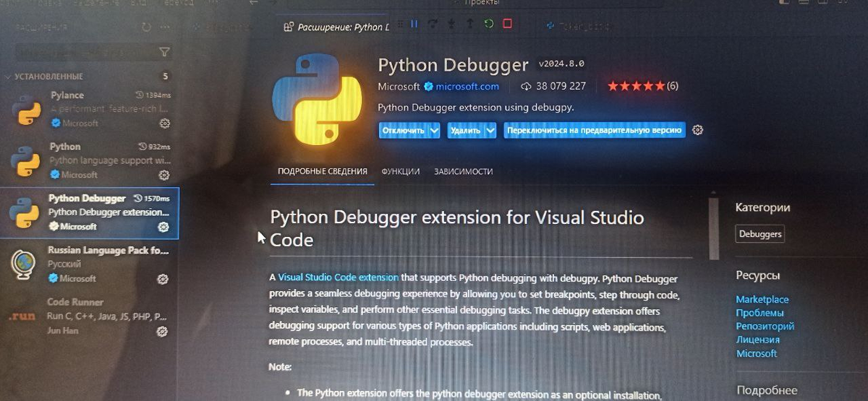Switch to the ФУНКЦИИ tab
Image resolution: width=868 pixels, height=401 pixels.
point(401,172)
